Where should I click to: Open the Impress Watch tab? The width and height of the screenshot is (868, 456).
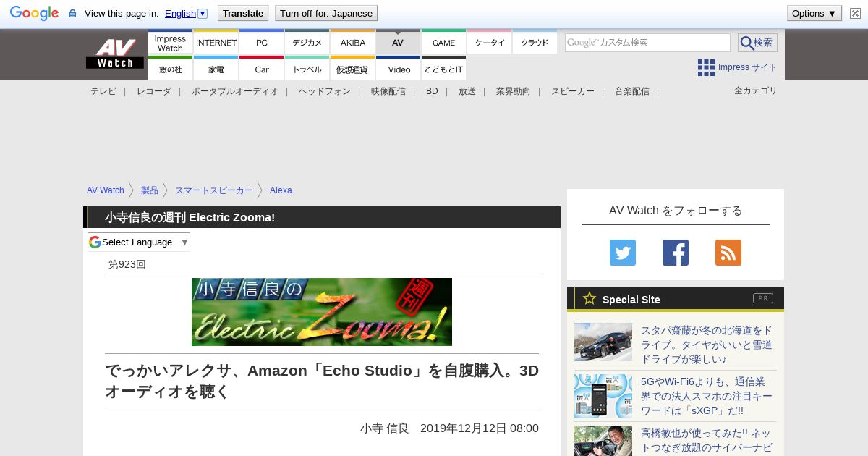[x=170, y=43]
